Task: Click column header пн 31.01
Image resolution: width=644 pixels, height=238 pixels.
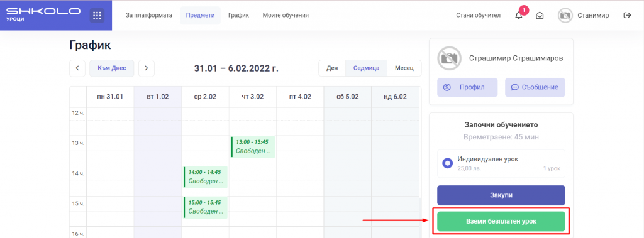Action: pyautogui.click(x=110, y=97)
